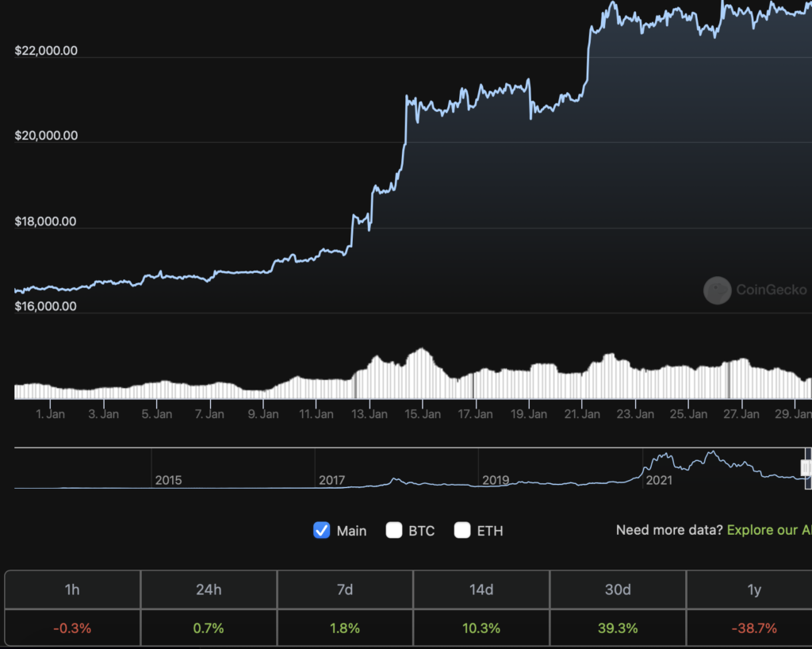Click the 14d column header
The width and height of the screenshot is (812, 649).
[x=481, y=589]
